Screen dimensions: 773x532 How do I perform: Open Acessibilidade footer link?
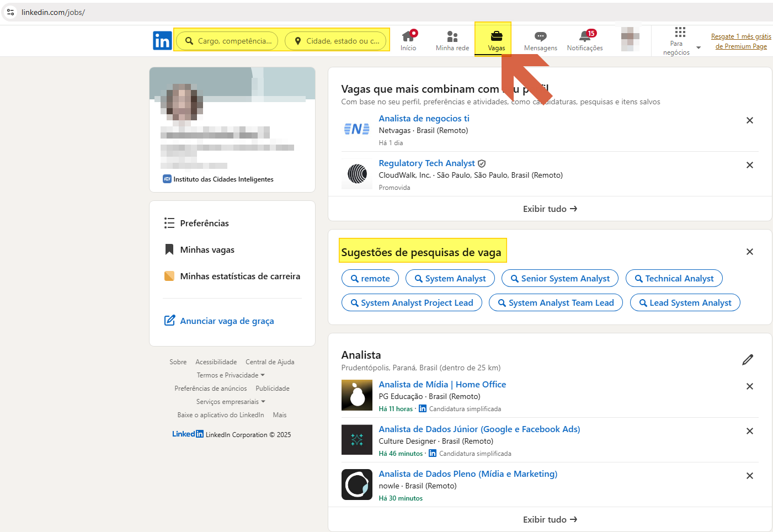[216, 362]
